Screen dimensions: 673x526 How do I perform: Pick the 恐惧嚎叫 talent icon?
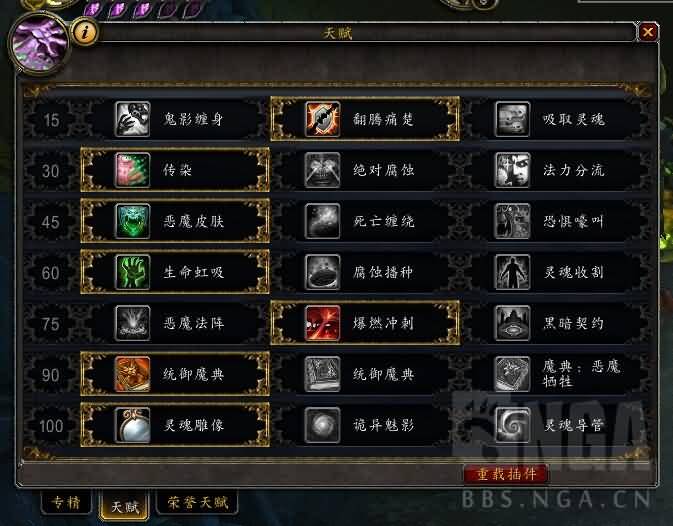[x=512, y=221]
